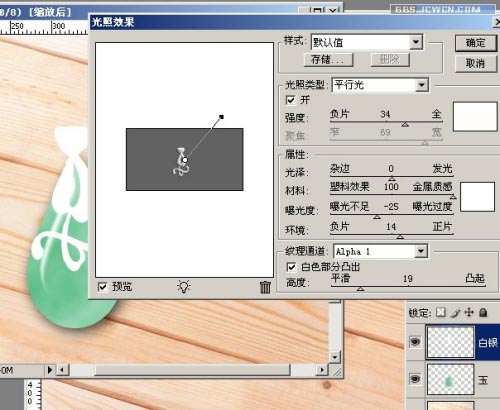Click the light direction handle in preview
Viewport: 500px width, 410px height.
[221, 117]
